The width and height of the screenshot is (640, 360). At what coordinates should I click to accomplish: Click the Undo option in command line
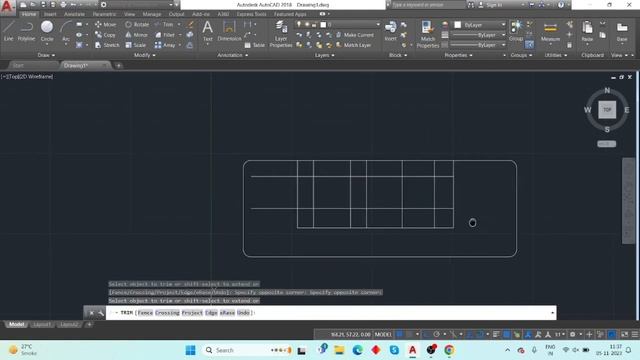click(x=243, y=313)
